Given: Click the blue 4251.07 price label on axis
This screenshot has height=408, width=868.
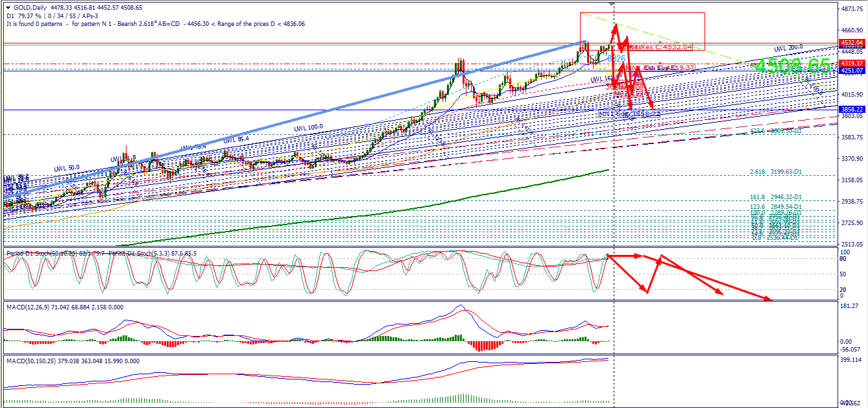Looking at the screenshot, I should tap(852, 70).
